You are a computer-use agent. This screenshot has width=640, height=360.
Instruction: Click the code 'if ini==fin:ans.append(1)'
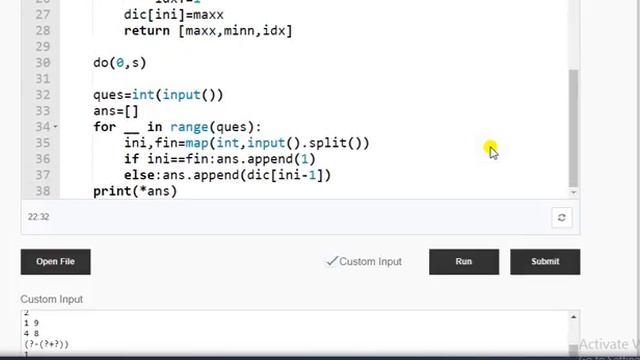pos(220,159)
